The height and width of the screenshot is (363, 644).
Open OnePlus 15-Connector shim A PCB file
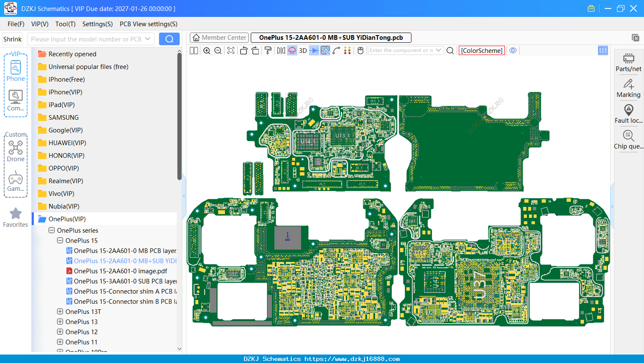121,291
